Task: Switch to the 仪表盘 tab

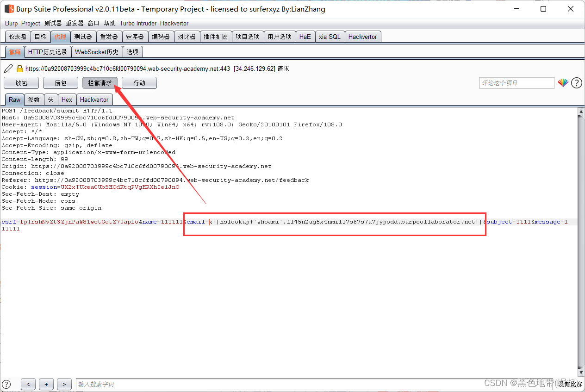Action: point(18,37)
